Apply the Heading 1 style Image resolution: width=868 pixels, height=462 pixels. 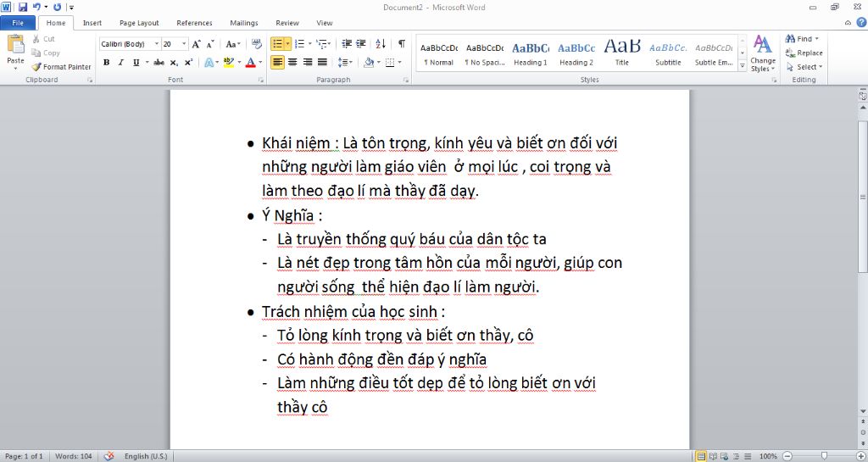pos(530,53)
